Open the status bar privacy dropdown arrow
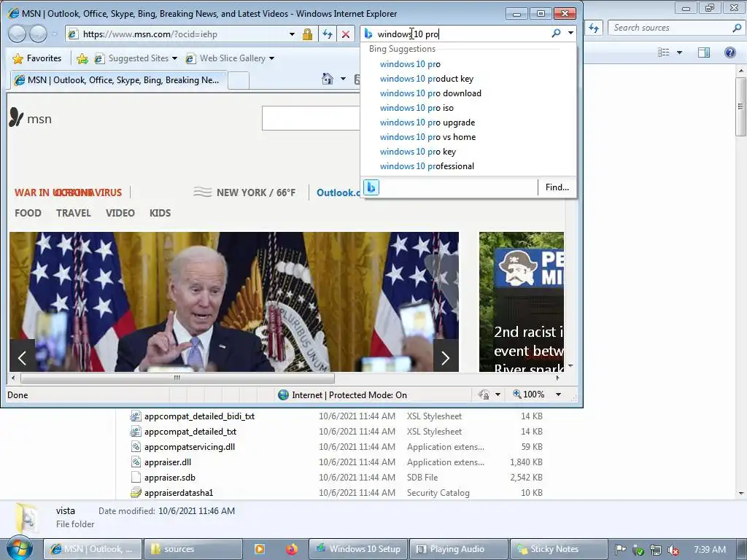The image size is (747, 560). coord(498,394)
